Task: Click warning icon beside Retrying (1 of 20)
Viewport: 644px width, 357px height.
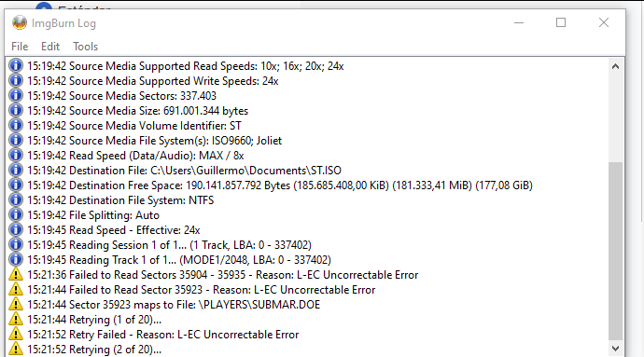Action: click(16, 319)
